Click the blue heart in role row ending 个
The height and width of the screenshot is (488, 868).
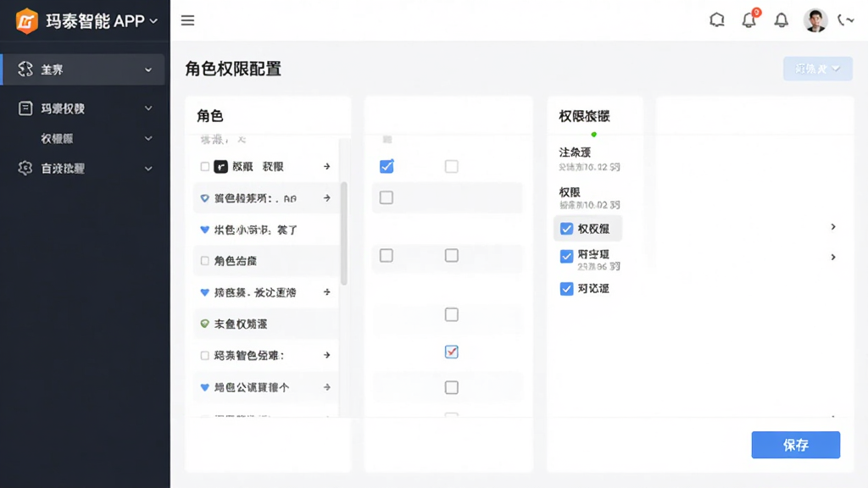coord(205,387)
